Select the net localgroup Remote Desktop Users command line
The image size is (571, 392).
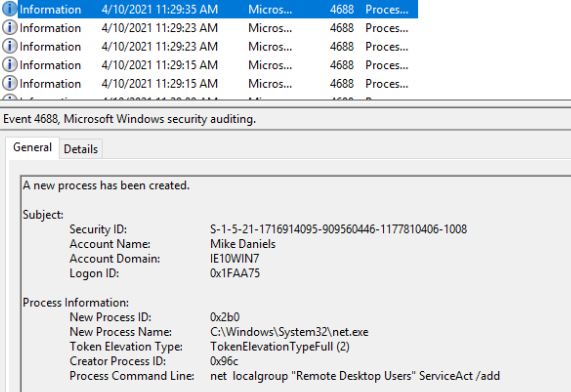click(x=355, y=376)
